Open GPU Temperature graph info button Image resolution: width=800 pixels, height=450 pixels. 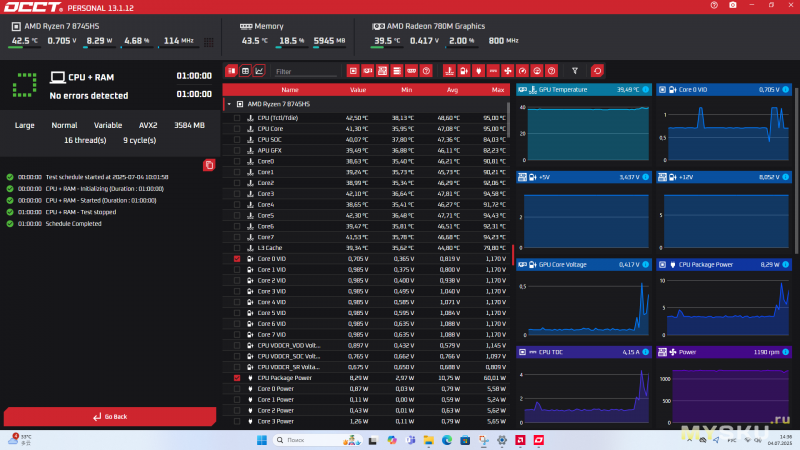click(645, 90)
